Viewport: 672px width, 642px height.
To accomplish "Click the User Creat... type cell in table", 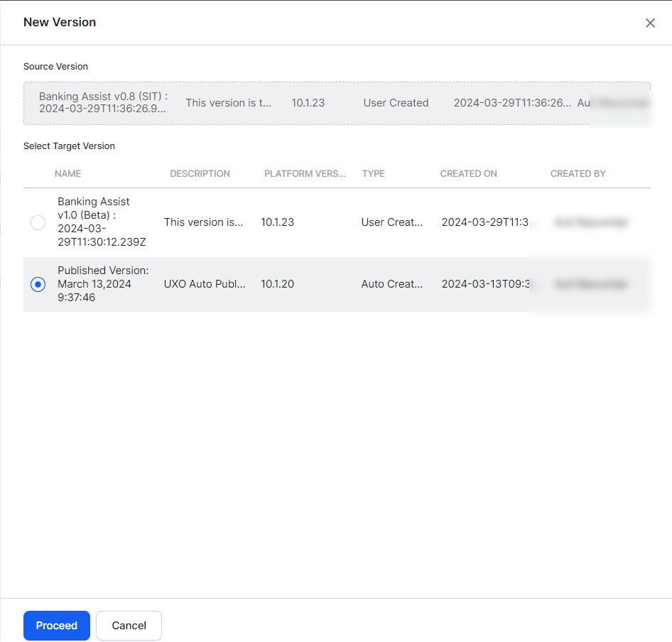I will 391,222.
